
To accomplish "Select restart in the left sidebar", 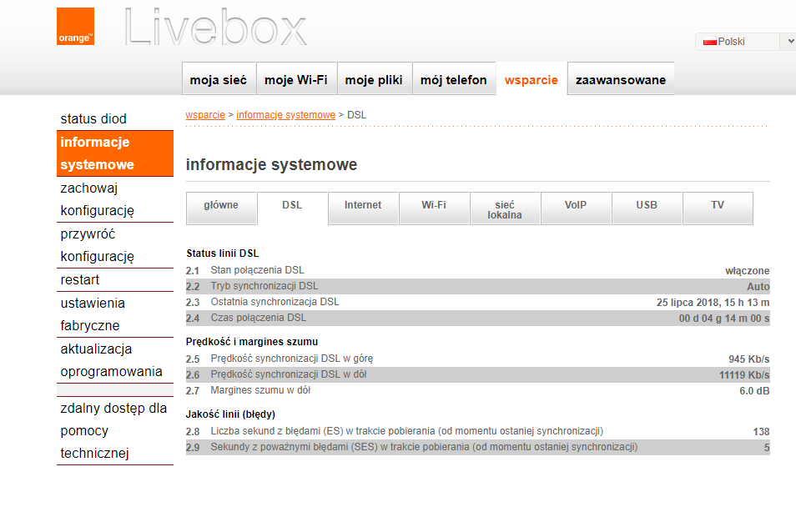I will [x=80, y=280].
